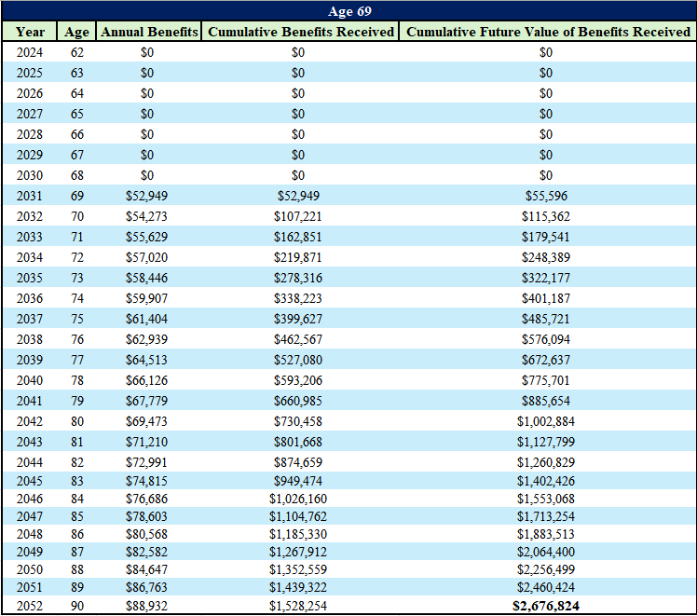Image resolution: width=697 pixels, height=616 pixels.
Task: Click annual benefit value '$52,949' in Annual Benefits column
Action: tap(146, 196)
